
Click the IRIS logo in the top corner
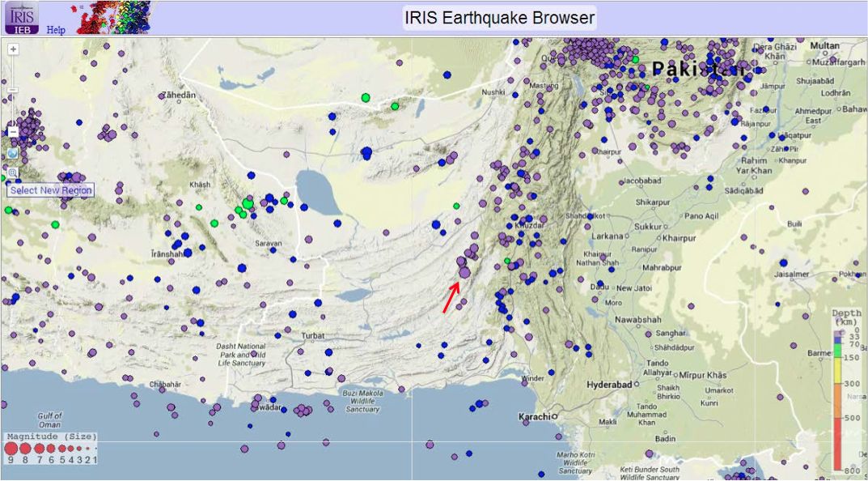[x=21, y=16]
